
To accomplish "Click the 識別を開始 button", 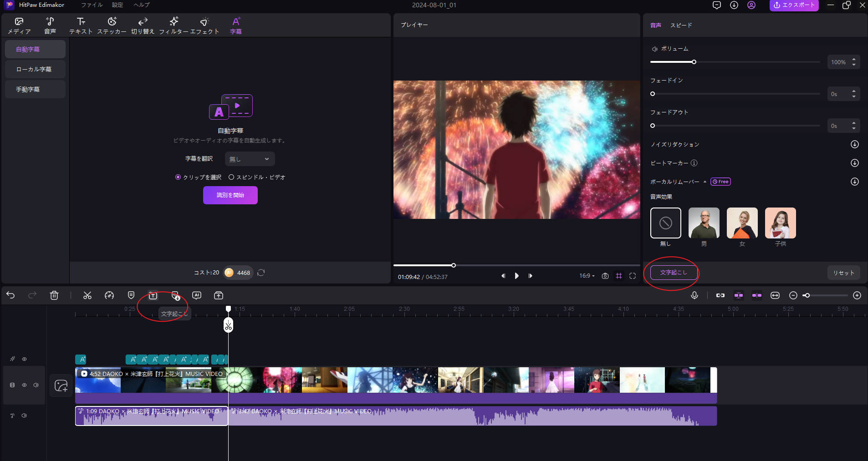I will point(230,195).
